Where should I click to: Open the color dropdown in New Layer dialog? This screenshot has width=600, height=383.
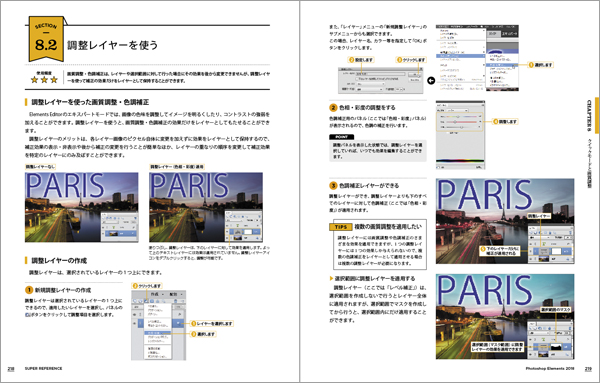pos(371,84)
